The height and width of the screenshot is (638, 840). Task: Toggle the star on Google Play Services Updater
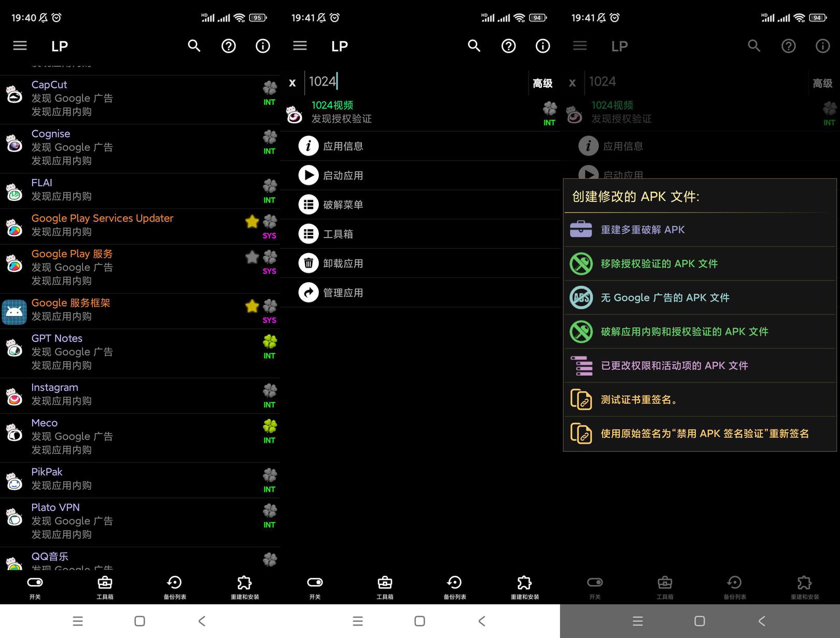click(x=252, y=221)
